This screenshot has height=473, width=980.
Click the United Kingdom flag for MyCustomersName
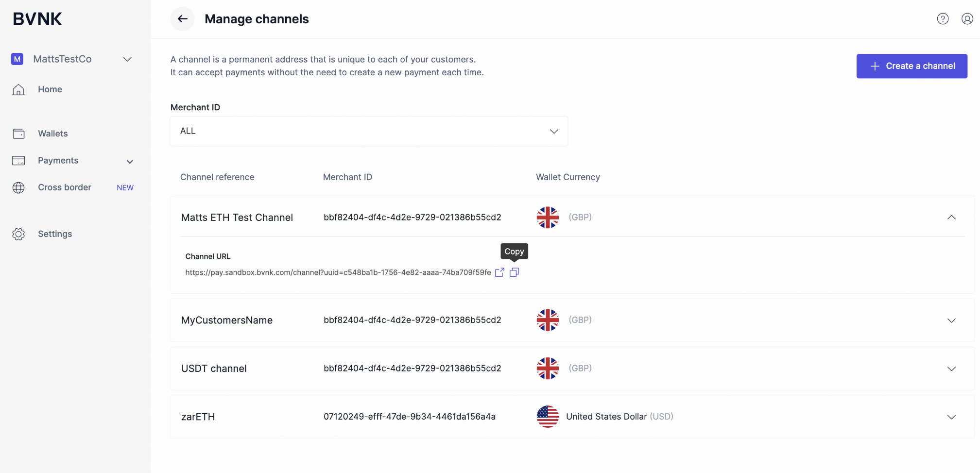[548, 320]
